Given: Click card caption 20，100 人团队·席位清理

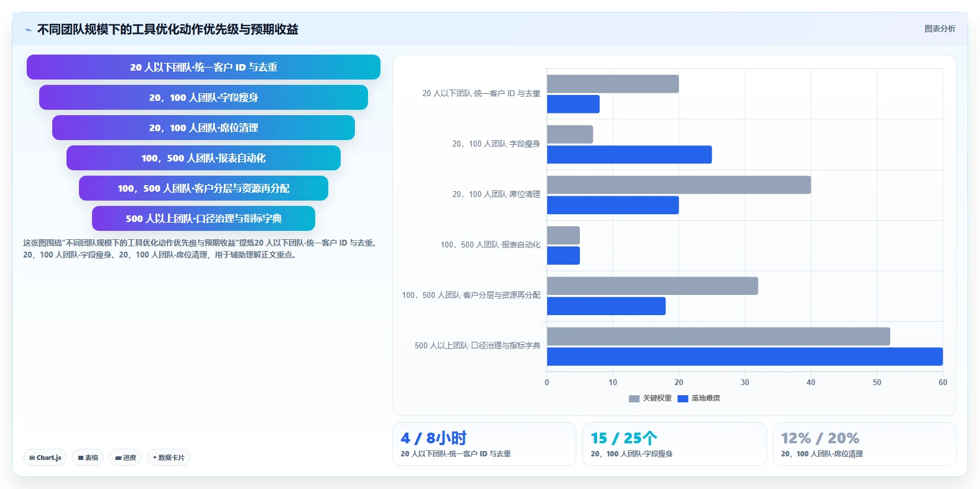Looking at the screenshot, I should click(822, 454).
